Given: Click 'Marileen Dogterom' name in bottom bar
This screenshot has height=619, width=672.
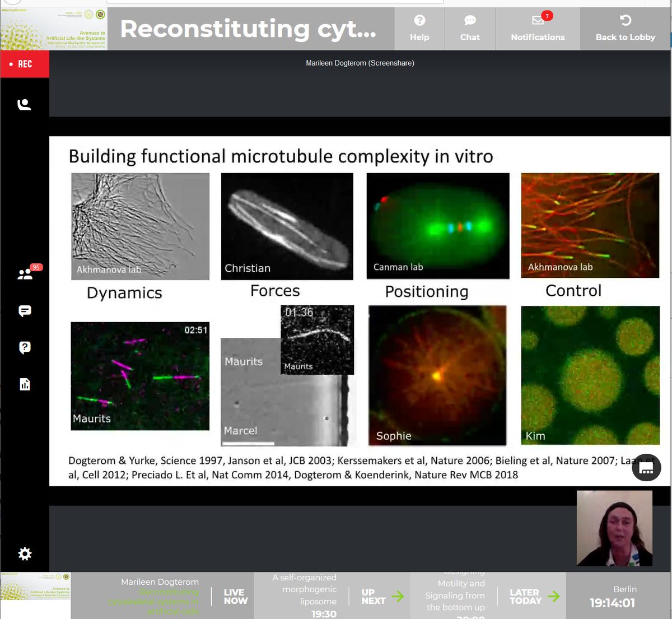Looking at the screenshot, I should point(160,582).
